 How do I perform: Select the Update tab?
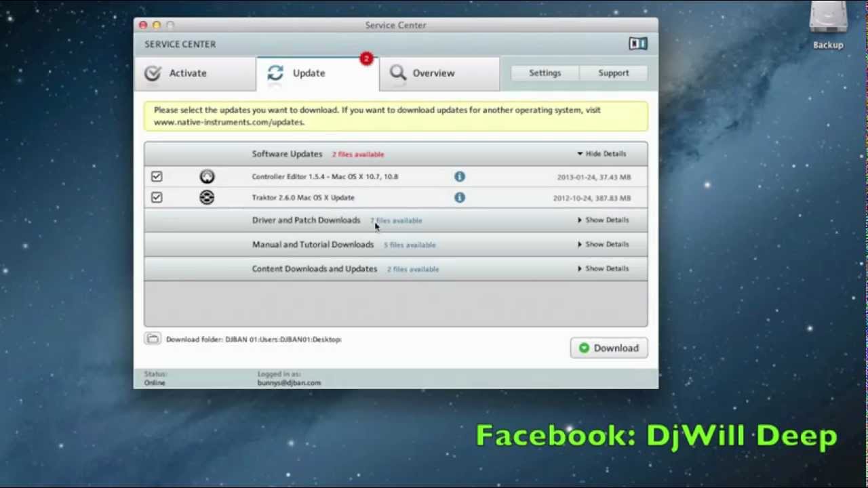pyautogui.click(x=317, y=73)
